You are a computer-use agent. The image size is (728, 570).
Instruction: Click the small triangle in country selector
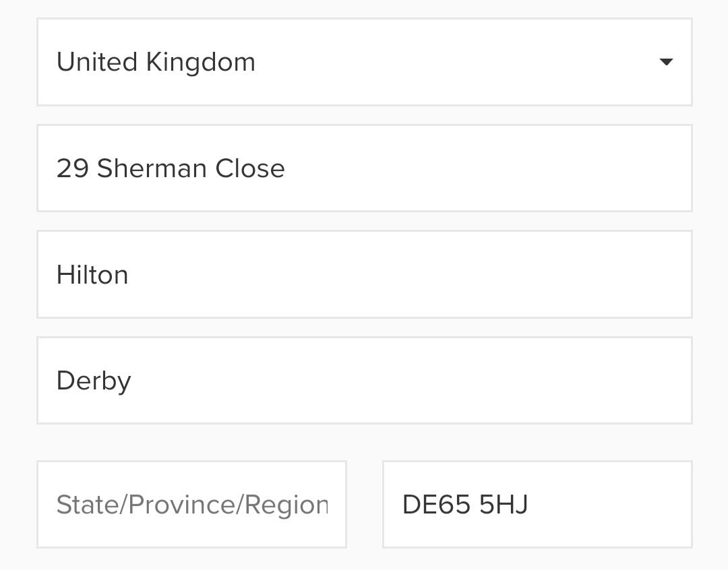click(665, 62)
